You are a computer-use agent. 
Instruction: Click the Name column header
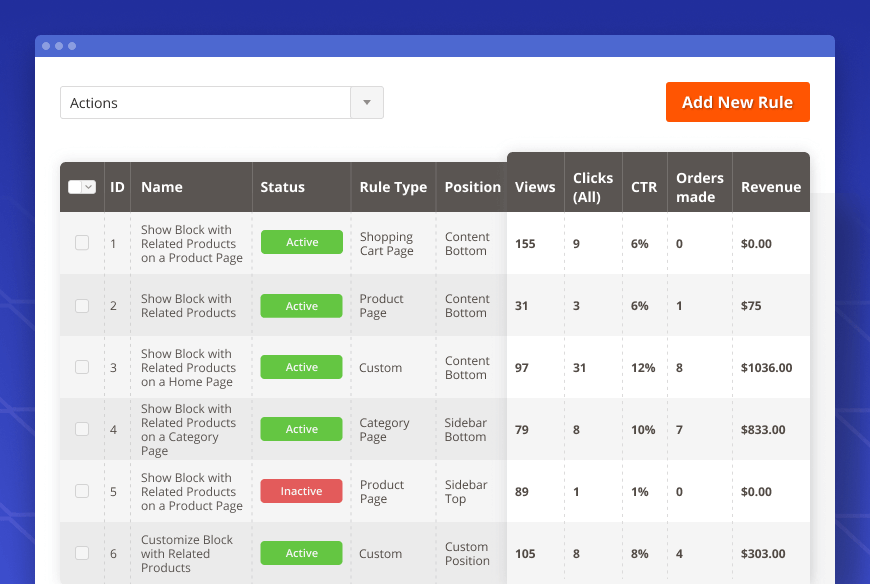coord(162,187)
